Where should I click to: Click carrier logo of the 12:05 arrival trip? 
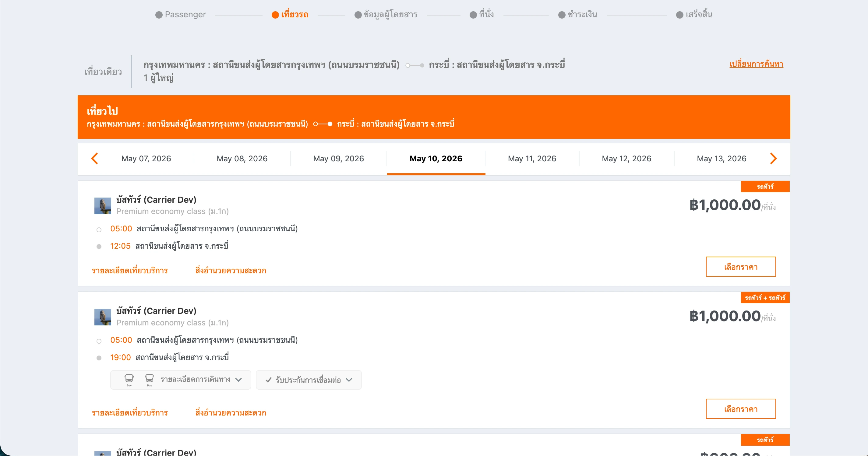[103, 206]
